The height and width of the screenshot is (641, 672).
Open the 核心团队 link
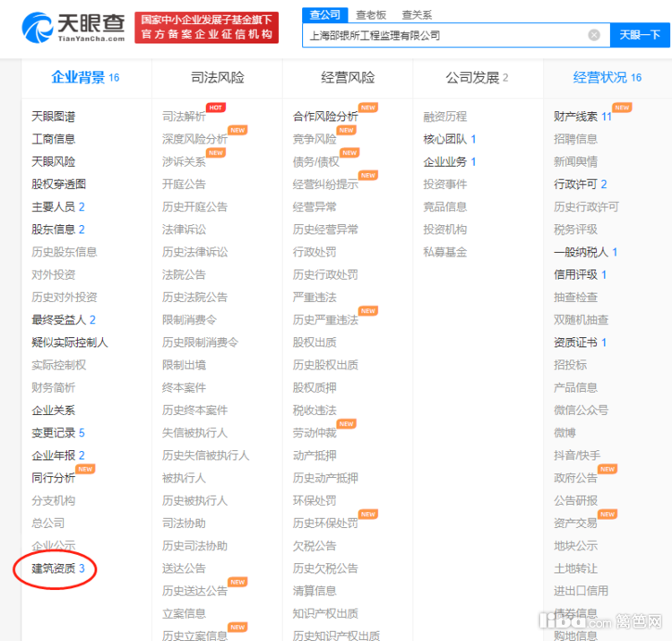[445, 139]
